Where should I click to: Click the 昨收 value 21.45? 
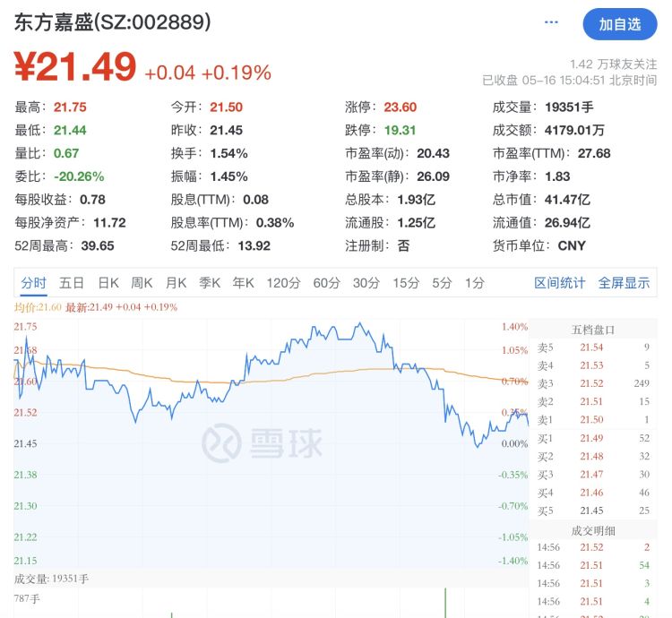coord(227,130)
